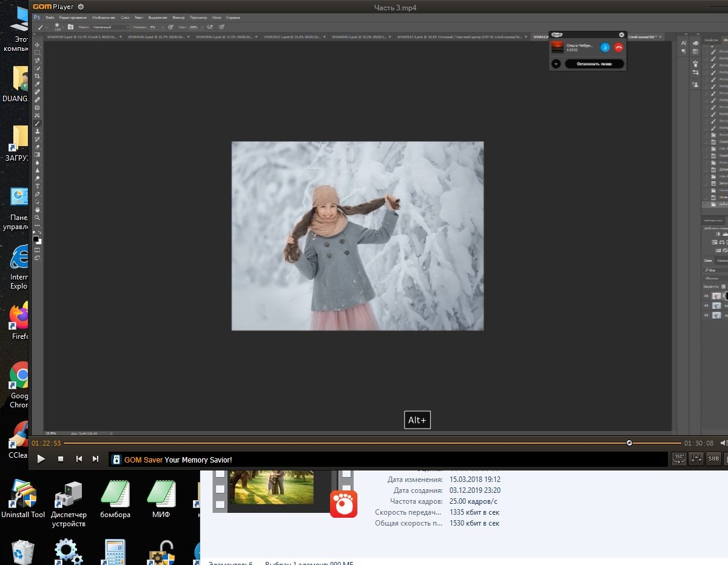Click the Play button in GOM Player
Image resolution: width=728 pixels, height=565 pixels.
(x=41, y=460)
